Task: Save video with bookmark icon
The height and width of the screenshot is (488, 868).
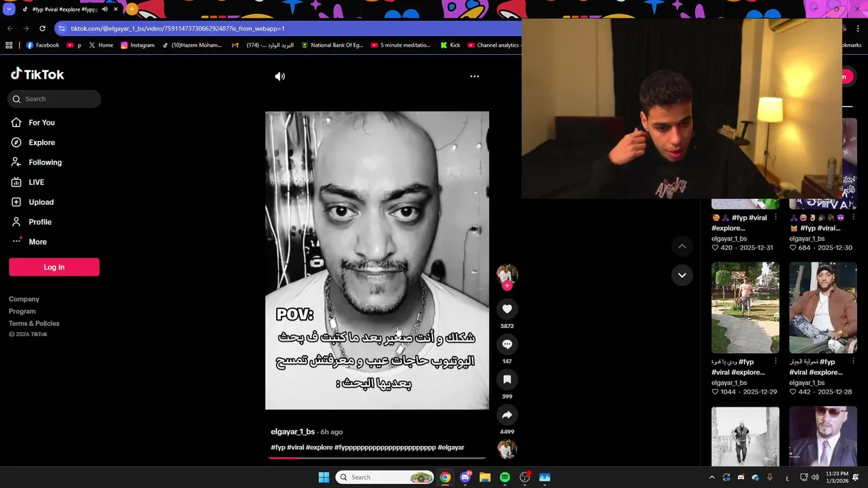Action: (x=507, y=380)
